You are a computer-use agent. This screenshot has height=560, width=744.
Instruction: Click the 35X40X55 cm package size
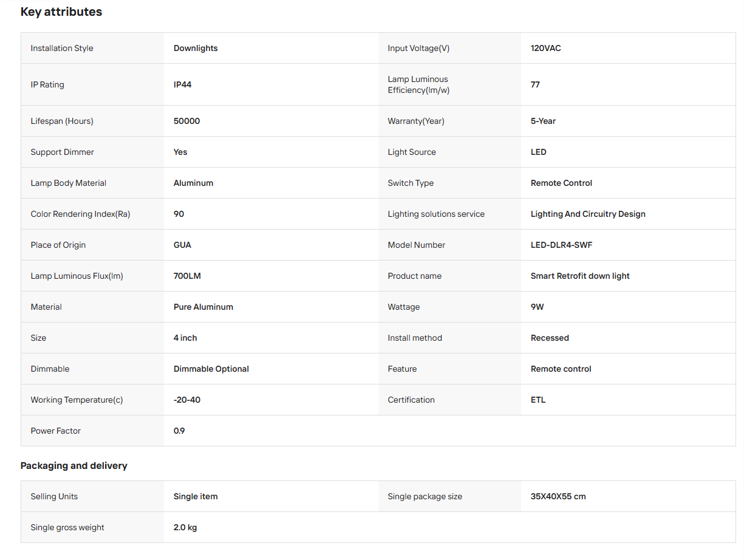[x=558, y=496]
